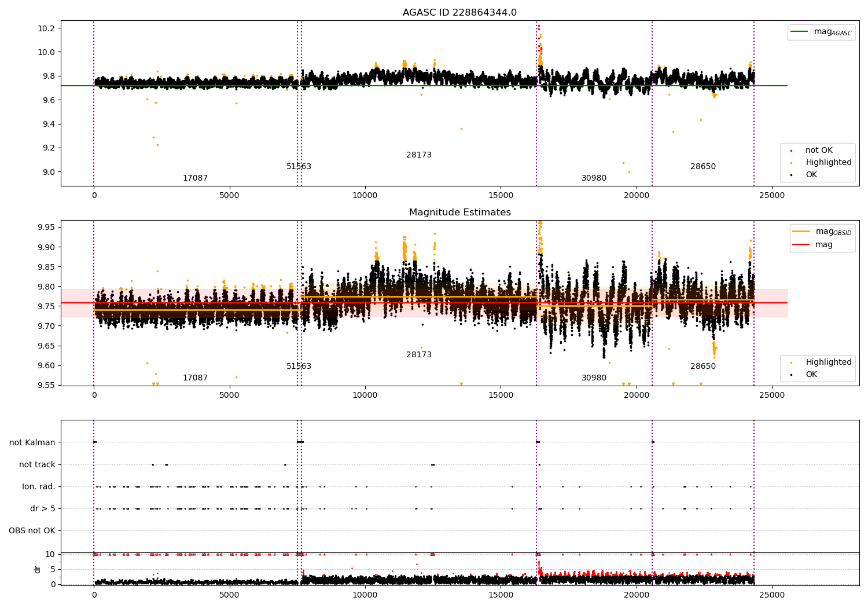Click the "dr > 5" row label
The image size is (868, 608).
click(43, 509)
